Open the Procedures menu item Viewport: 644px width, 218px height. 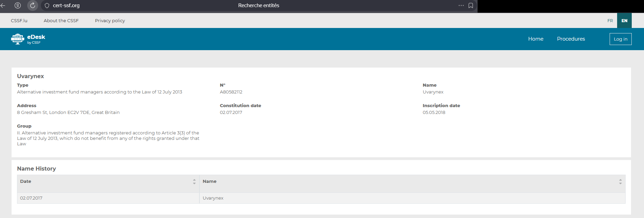[571, 39]
